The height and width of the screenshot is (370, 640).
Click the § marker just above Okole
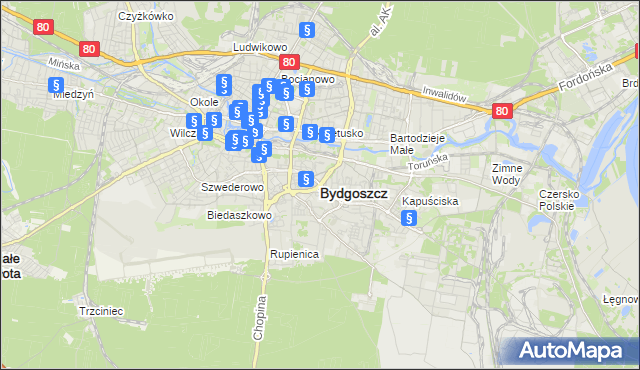[224, 84]
